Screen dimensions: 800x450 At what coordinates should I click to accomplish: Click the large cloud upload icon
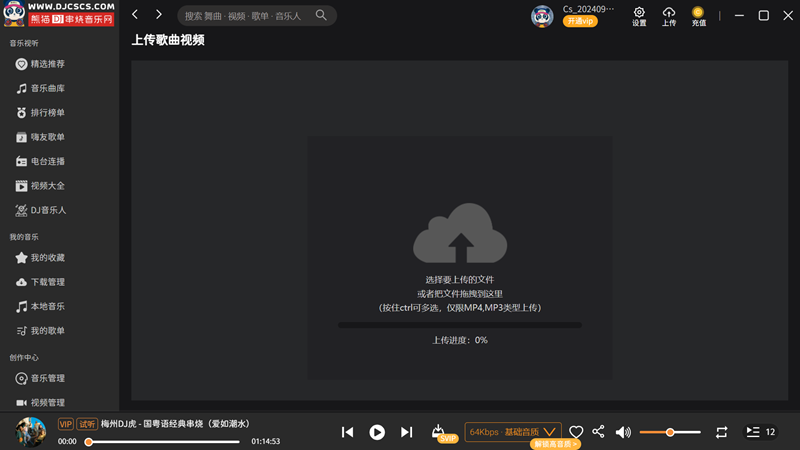tap(460, 233)
